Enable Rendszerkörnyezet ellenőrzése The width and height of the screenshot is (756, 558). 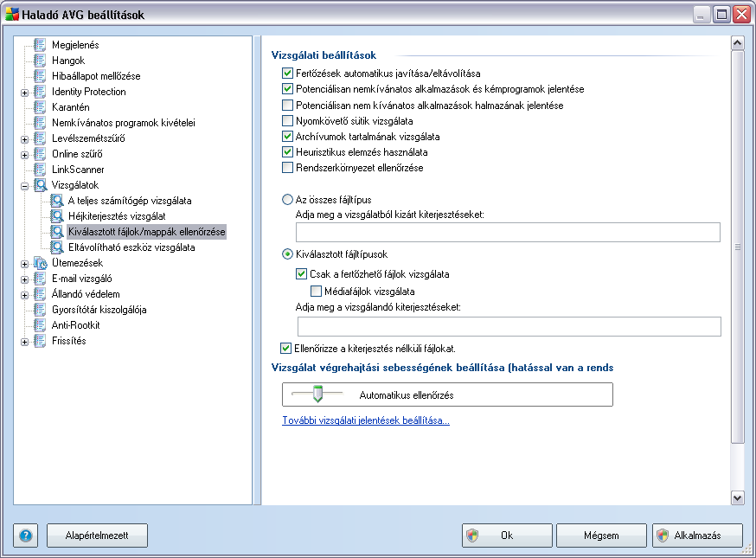(x=287, y=168)
